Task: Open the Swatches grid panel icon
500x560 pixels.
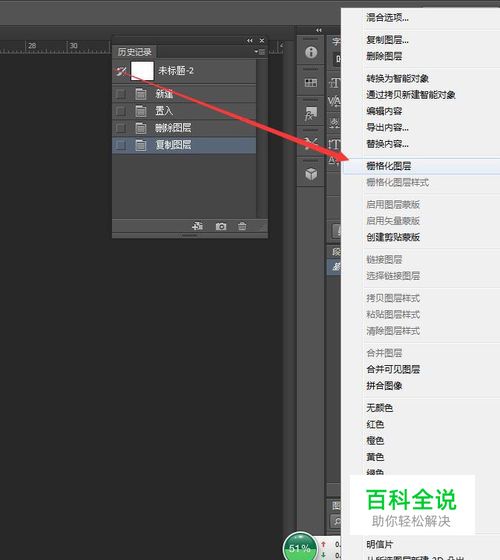Action: coord(311,83)
